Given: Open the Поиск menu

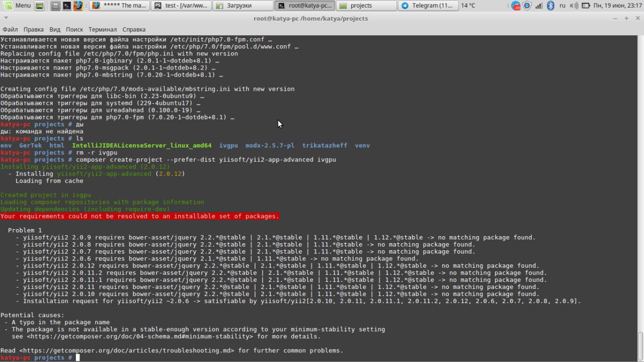Looking at the screenshot, I should tap(74, 30).
